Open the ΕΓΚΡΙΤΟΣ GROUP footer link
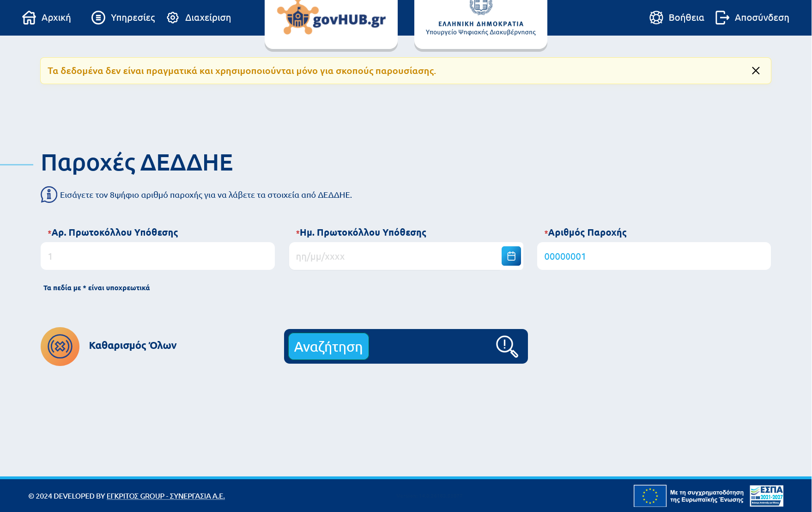812x512 pixels. coord(166,496)
